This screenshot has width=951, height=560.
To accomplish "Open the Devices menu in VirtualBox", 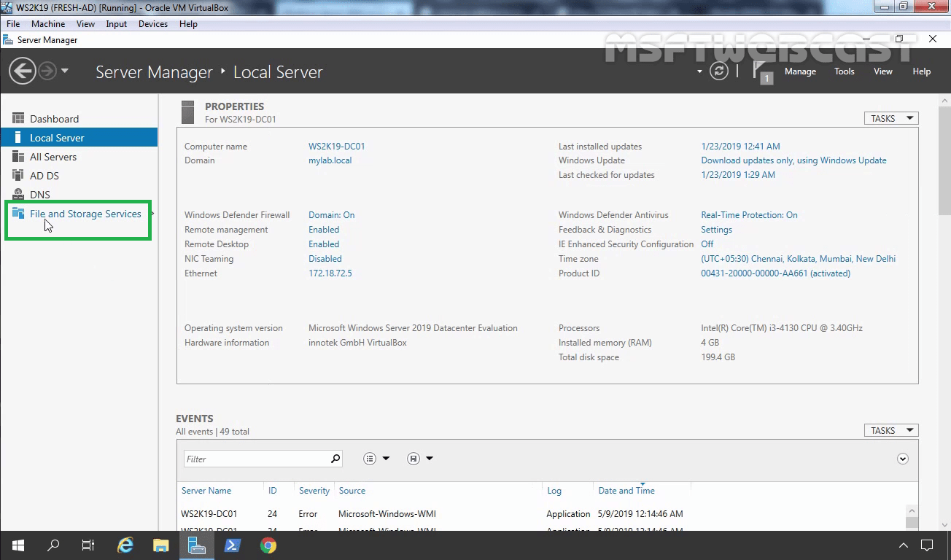I will pos(152,23).
